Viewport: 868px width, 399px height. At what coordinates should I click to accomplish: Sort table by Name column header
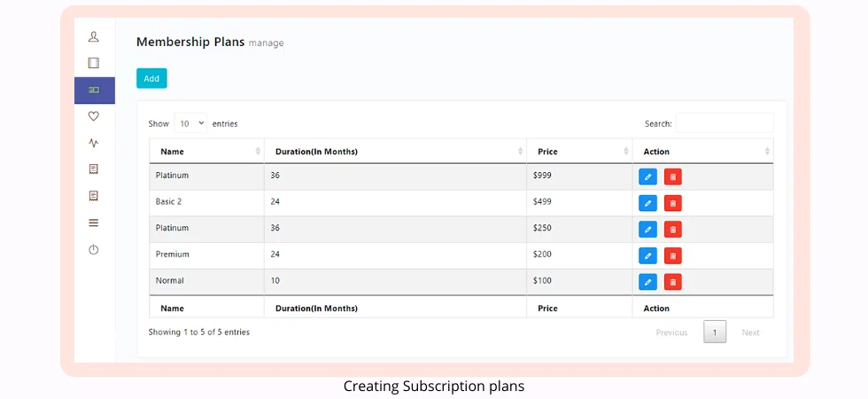[206, 152]
